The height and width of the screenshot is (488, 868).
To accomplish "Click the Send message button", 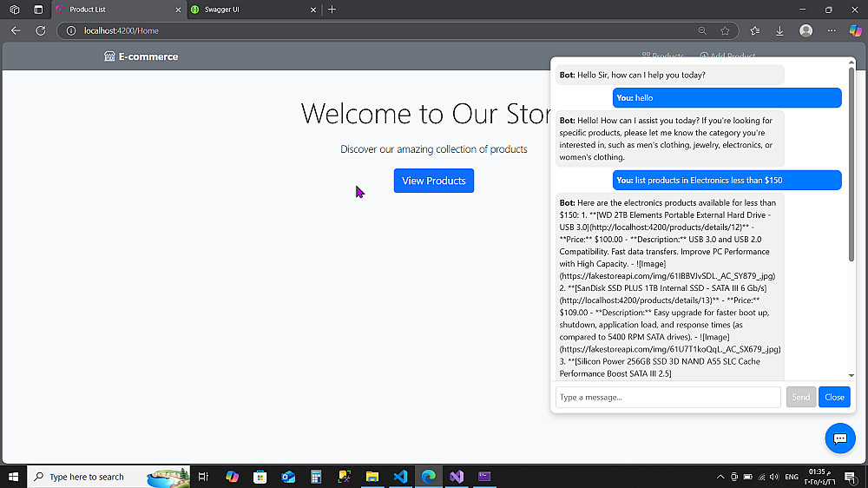I will (x=800, y=397).
